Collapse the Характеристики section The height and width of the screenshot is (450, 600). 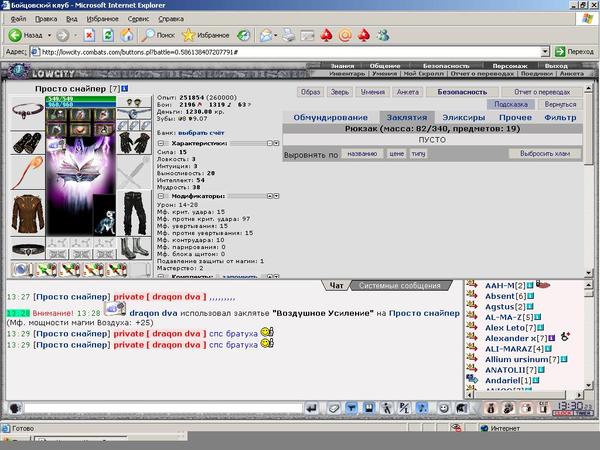point(161,143)
